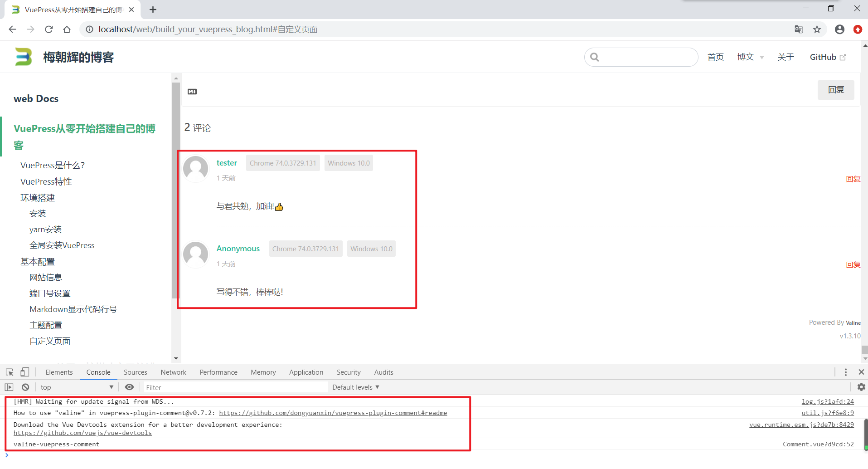Activate DevTools inspect element tool
Viewport: 868px width, 469px height.
tap(10, 372)
